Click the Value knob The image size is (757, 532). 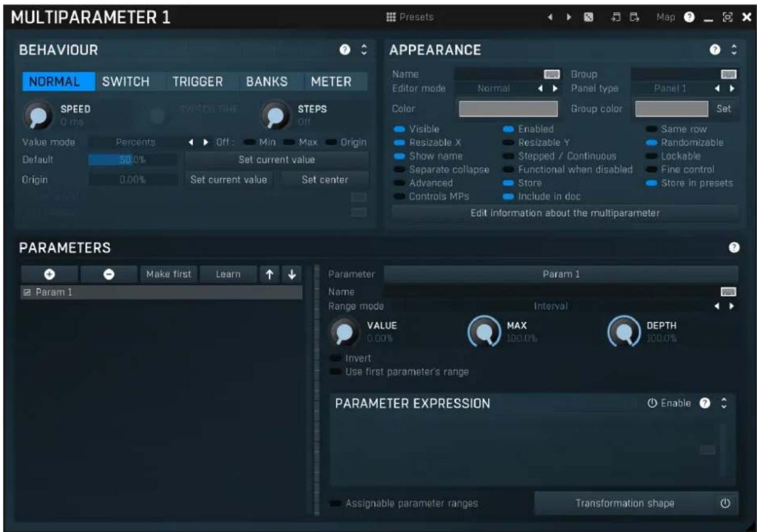tap(344, 332)
